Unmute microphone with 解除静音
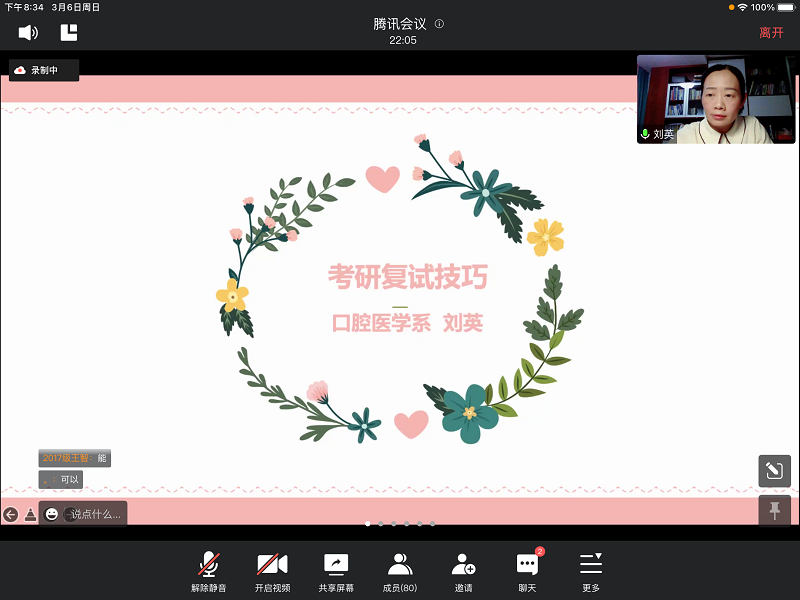The height and width of the screenshot is (600, 800). pyautogui.click(x=209, y=572)
